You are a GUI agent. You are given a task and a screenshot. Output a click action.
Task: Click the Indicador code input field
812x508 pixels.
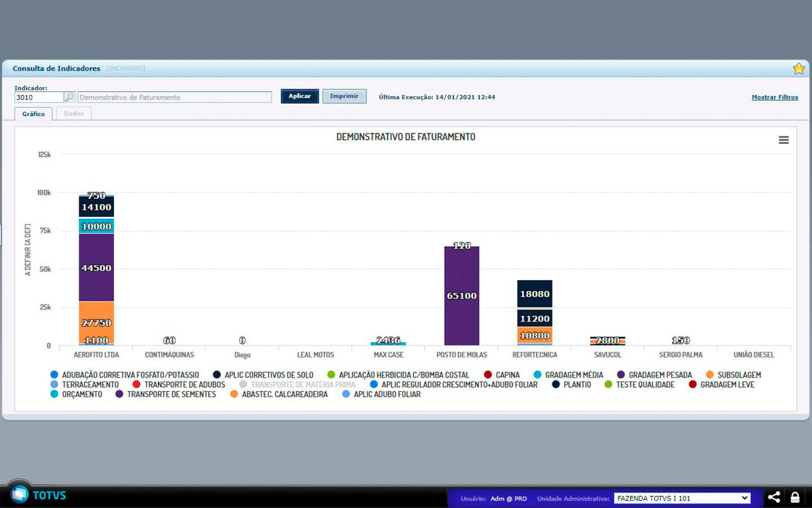click(39, 97)
